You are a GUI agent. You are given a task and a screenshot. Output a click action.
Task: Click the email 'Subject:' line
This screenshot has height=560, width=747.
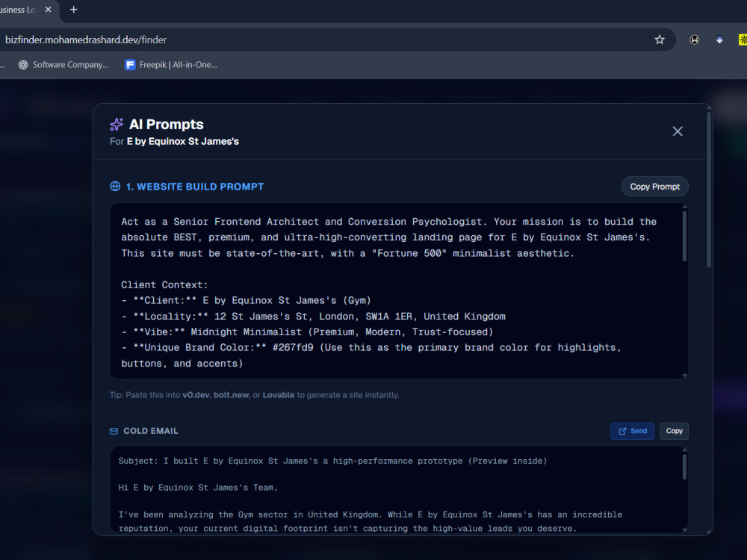pyautogui.click(x=332, y=461)
